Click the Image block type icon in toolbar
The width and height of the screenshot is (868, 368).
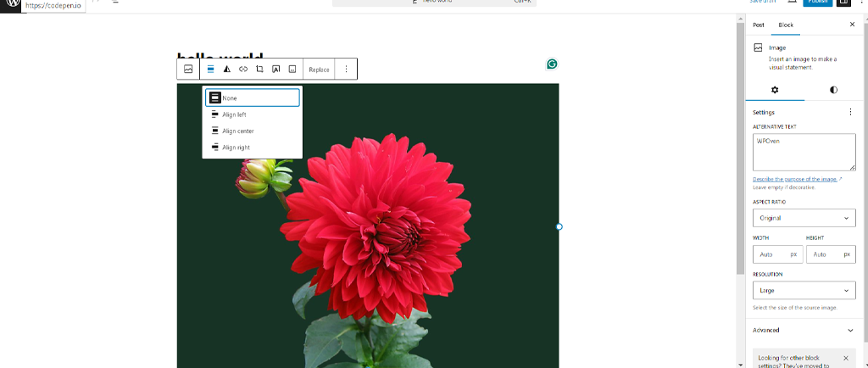click(188, 70)
